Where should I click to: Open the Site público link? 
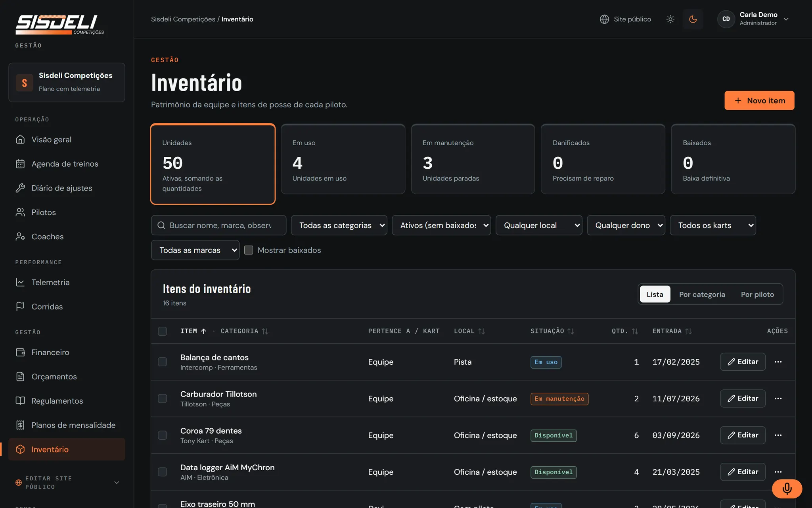coord(625,19)
